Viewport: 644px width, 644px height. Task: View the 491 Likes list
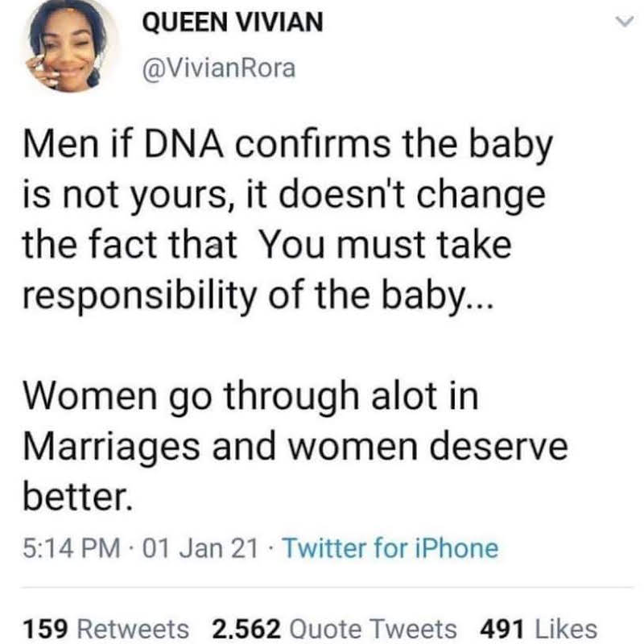point(539,629)
